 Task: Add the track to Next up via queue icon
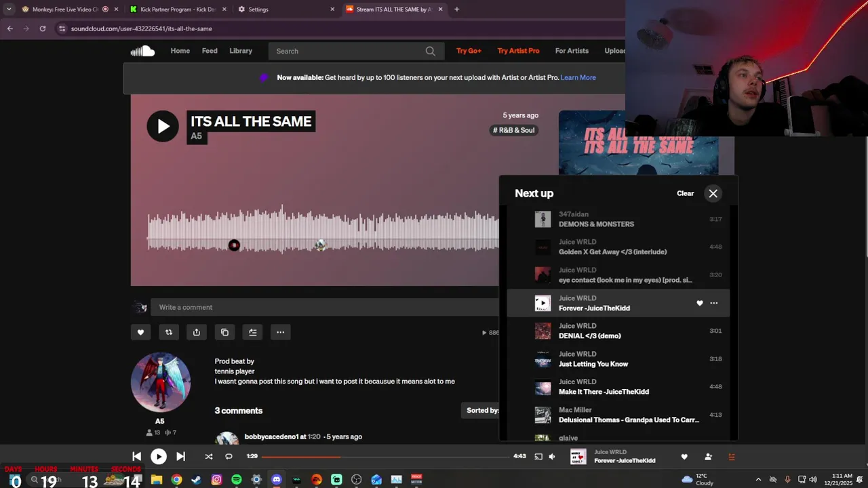(x=252, y=332)
